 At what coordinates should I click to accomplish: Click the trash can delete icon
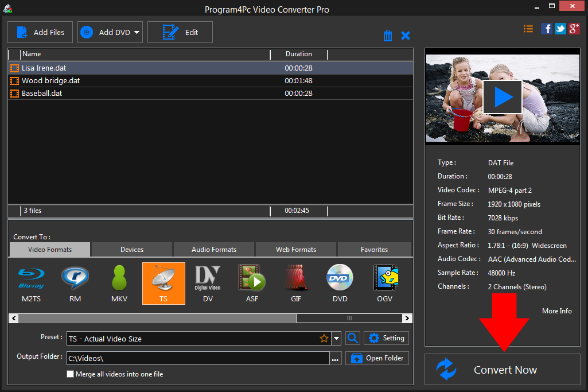tap(388, 36)
